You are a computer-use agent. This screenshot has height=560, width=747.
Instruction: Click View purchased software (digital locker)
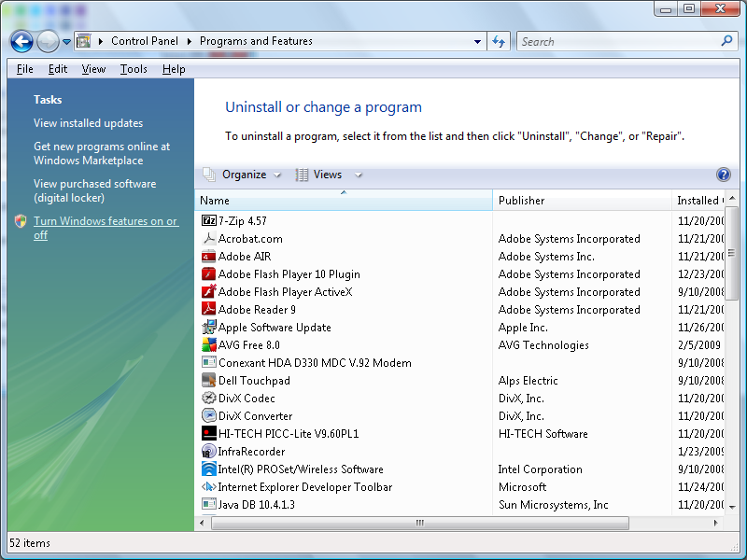click(95, 190)
